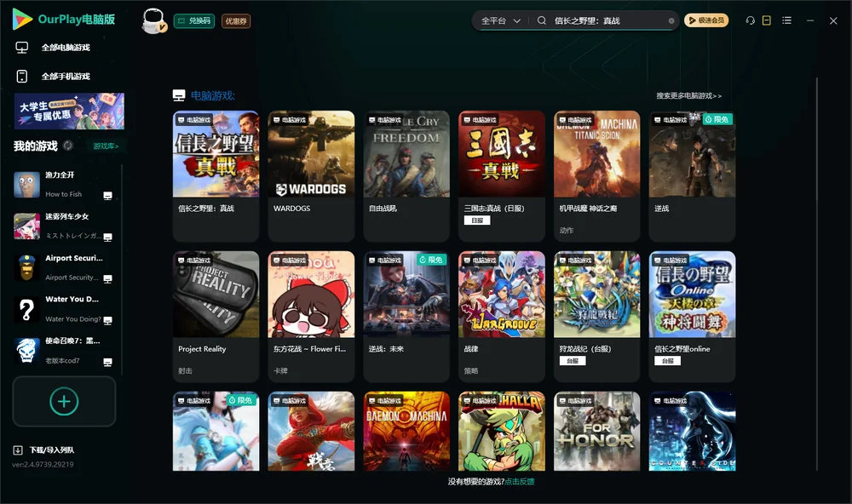Viewport: 852px width, 504px height.
Task: Open Water You Doing game icon
Action: 26,310
